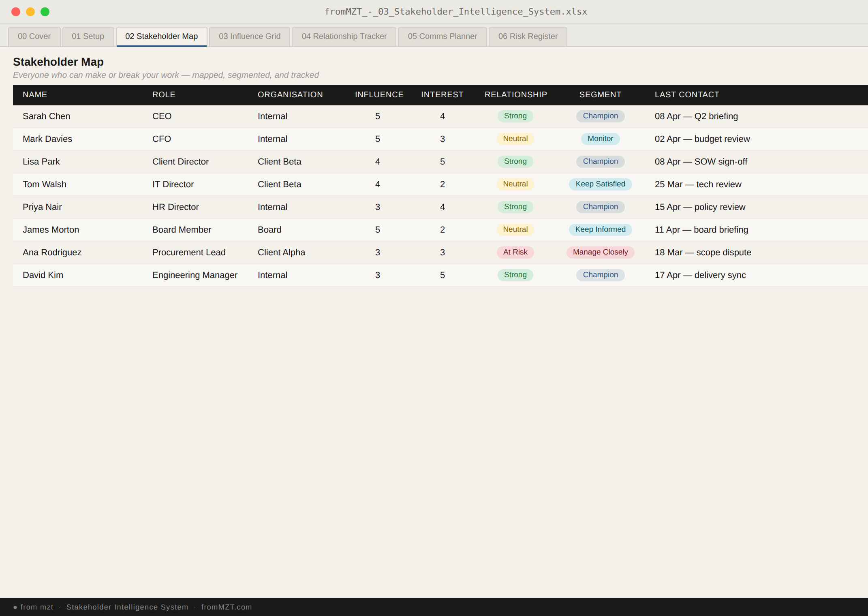Click David Kim's Strong relationship badge
Viewport: 868px width, 616px height.
point(515,275)
